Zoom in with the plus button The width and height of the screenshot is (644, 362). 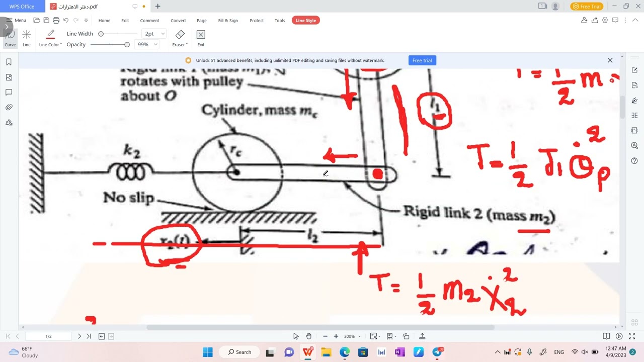coord(336,336)
